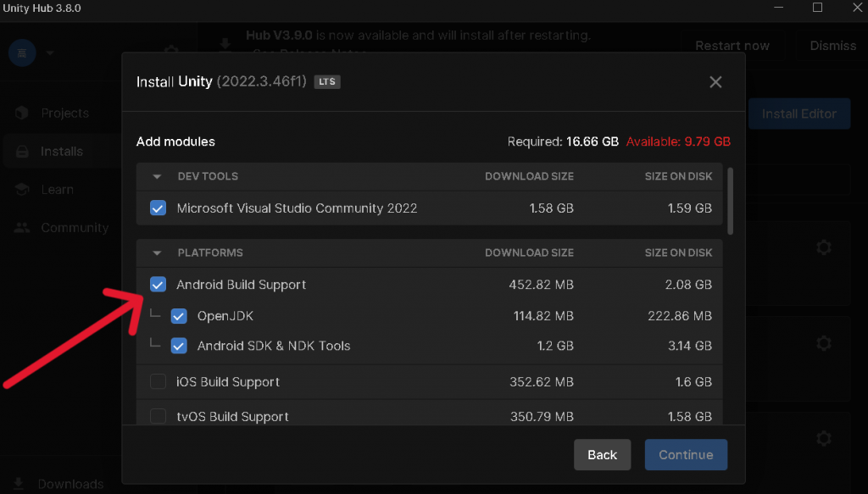This screenshot has width=868, height=494.
Task: Click the 3.14 GB size on disk value
Action: (x=690, y=346)
